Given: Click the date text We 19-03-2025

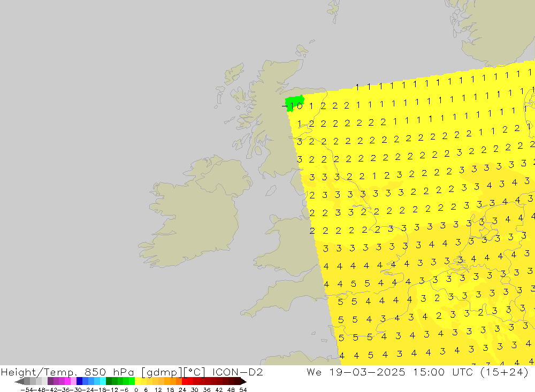Looking at the screenshot, I should click(356, 372).
